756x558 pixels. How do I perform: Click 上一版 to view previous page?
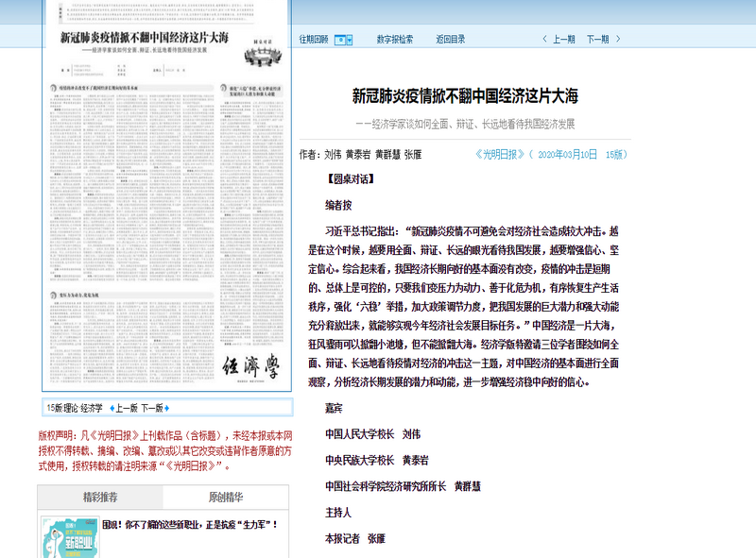click(x=126, y=407)
